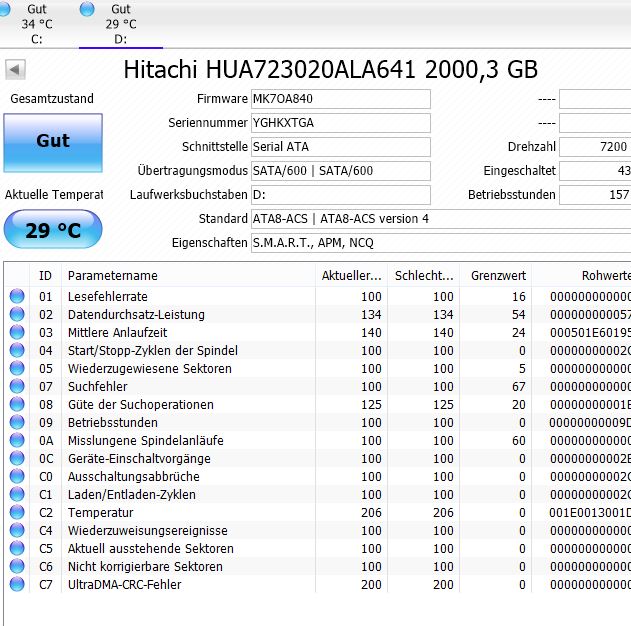Select the D: drive tab at 29 °C

121,24
